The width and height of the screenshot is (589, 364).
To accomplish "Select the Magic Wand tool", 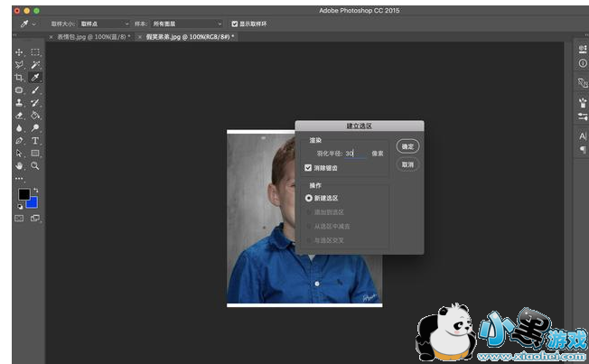I will pos(35,65).
